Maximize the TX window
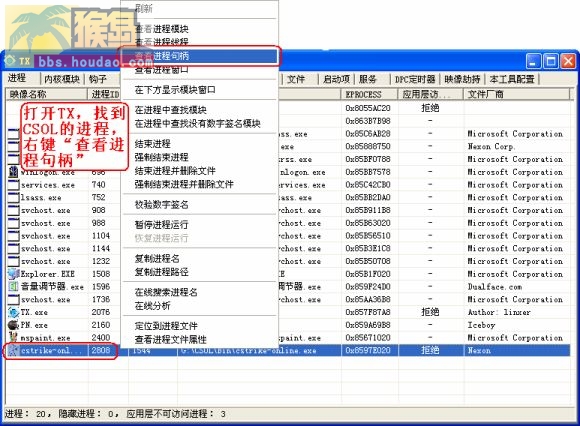Screen dimensions: 580x426 550,61
